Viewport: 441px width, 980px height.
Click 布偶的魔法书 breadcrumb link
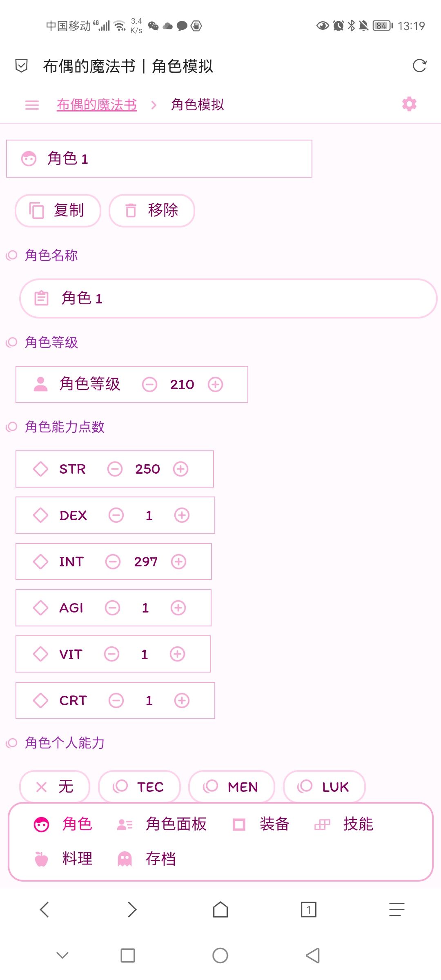97,105
